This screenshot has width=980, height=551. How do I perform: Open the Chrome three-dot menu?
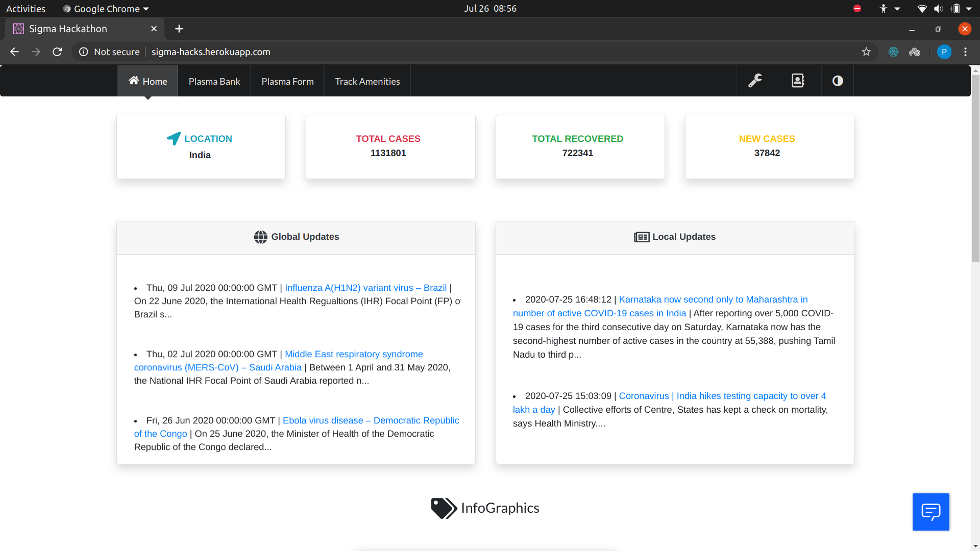coord(965,52)
